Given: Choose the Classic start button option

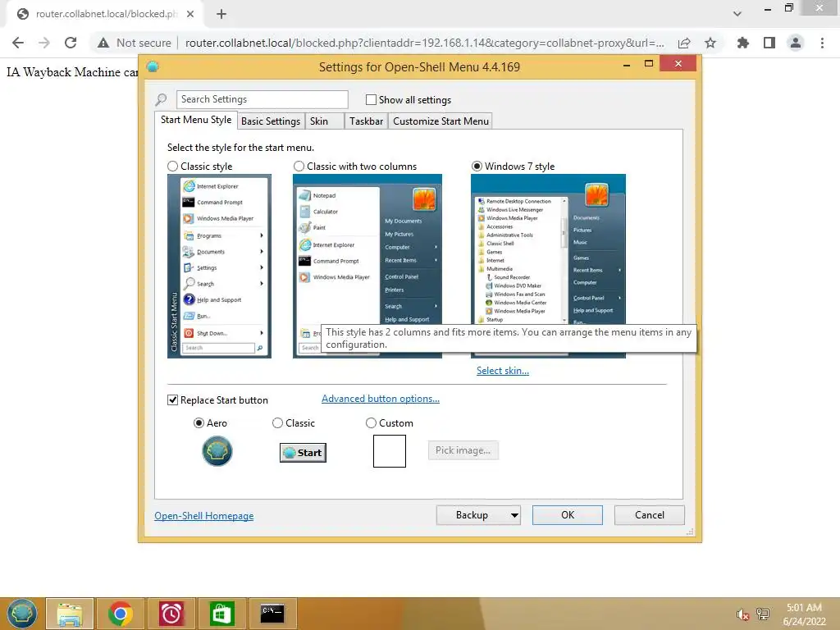Looking at the screenshot, I should 277,423.
